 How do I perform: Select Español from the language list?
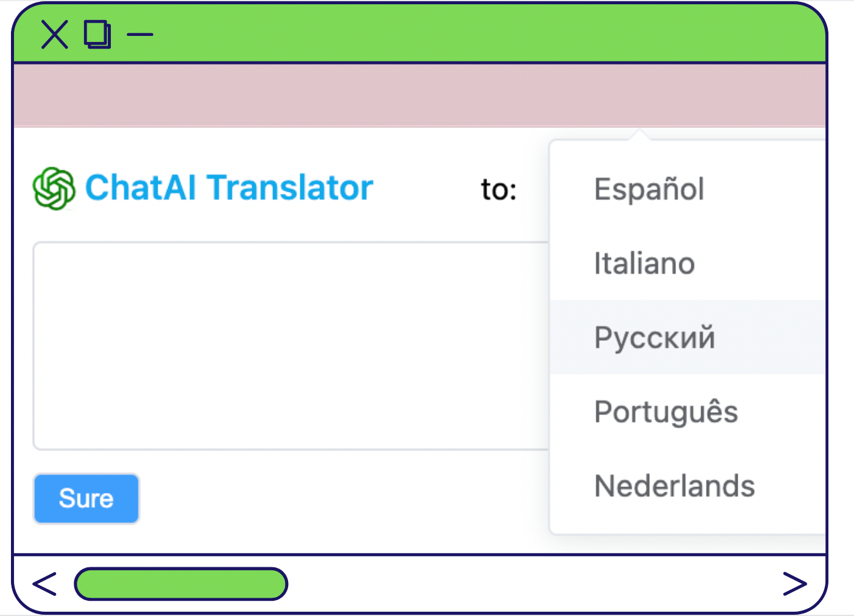click(x=649, y=189)
